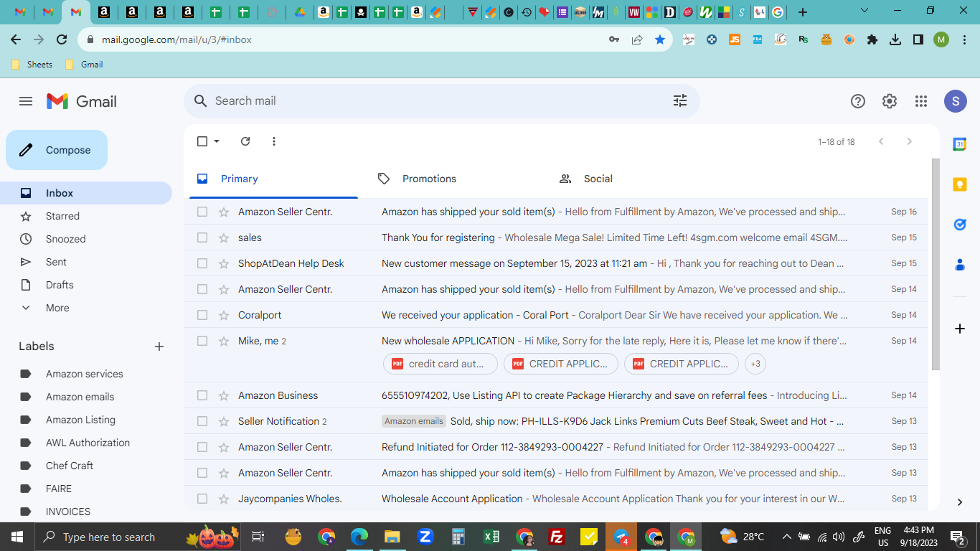This screenshot has height=551, width=980.
Task: Open Google Keep side panel
Action: click(x=960, y=184)
